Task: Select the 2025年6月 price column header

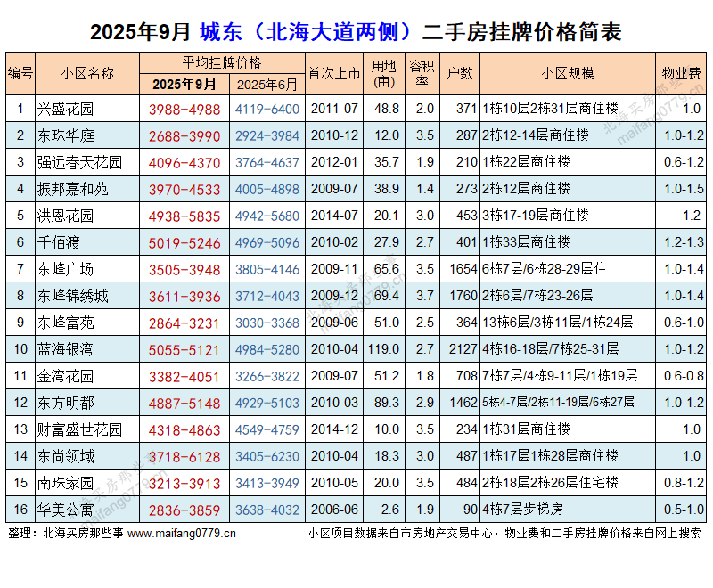Action: [266, 84]
